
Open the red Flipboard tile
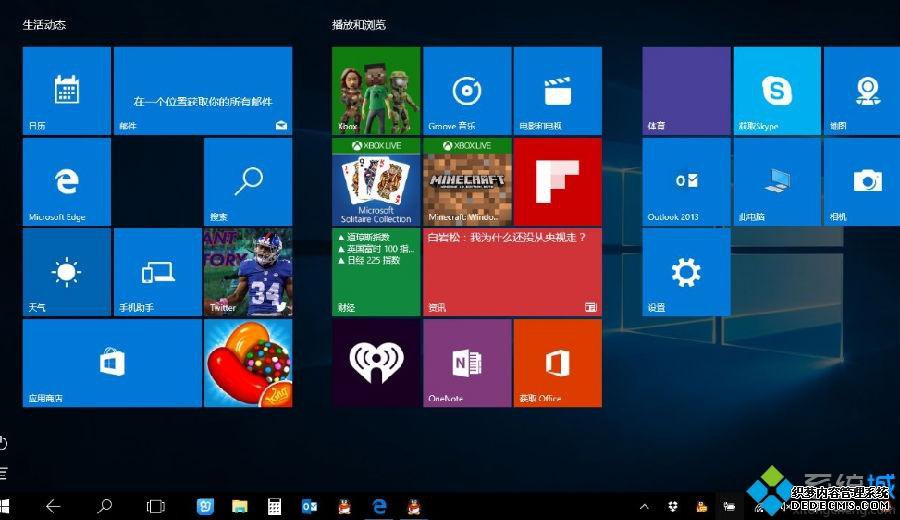pyautogui.click(x=558, y=182)
